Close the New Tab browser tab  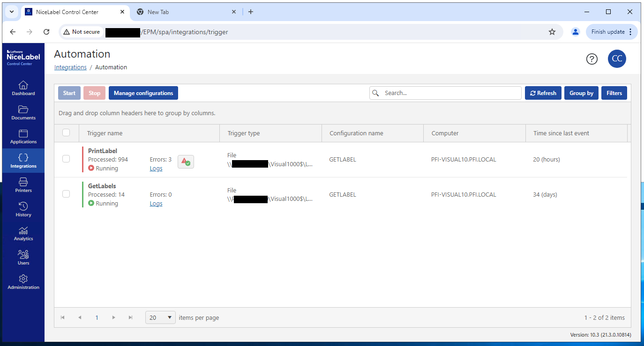coord(234,12)
